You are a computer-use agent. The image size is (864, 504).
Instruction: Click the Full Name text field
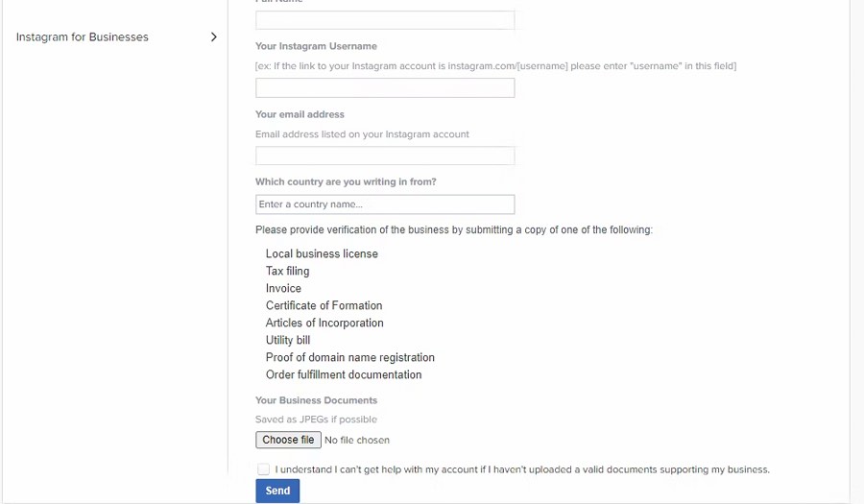click(x=385, y=19)
